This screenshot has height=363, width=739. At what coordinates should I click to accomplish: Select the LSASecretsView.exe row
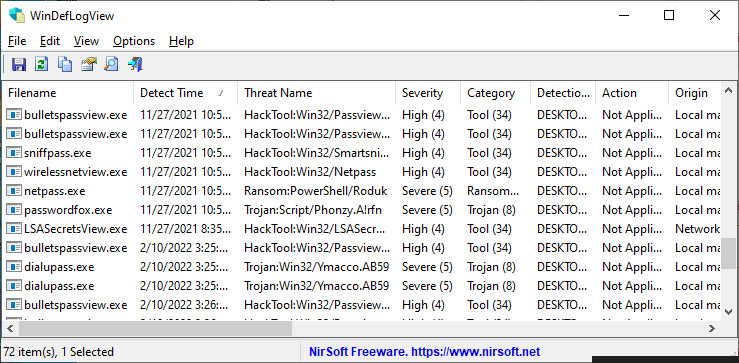coord(363,229)
